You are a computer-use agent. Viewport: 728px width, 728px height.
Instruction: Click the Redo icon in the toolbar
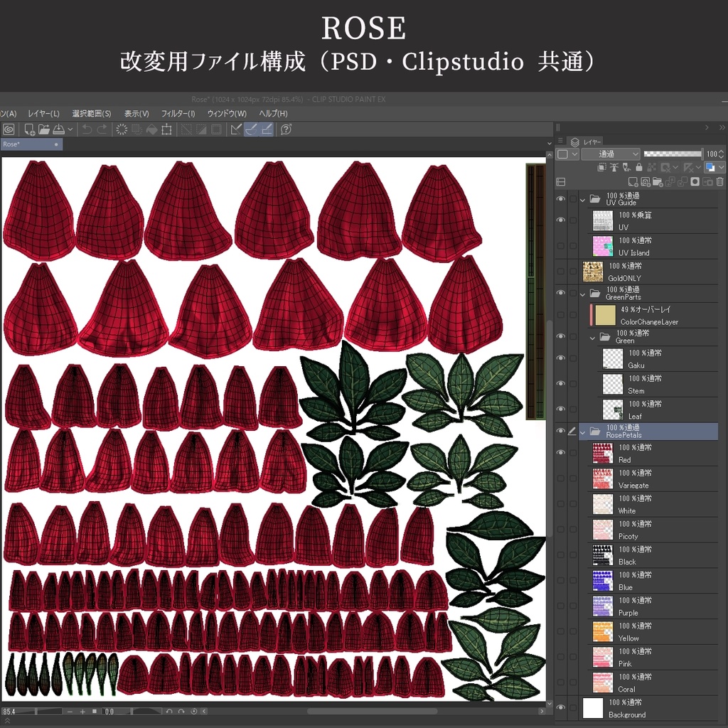pos(102,129)
